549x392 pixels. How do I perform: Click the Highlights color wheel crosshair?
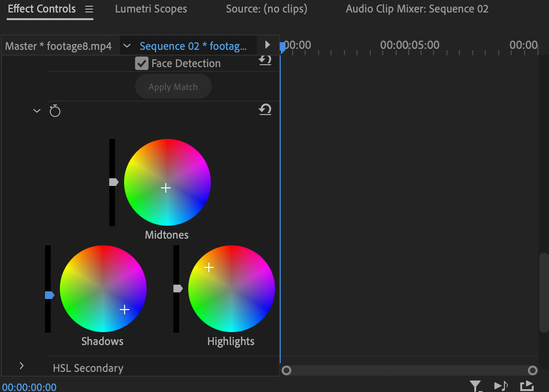pos(209,267)
